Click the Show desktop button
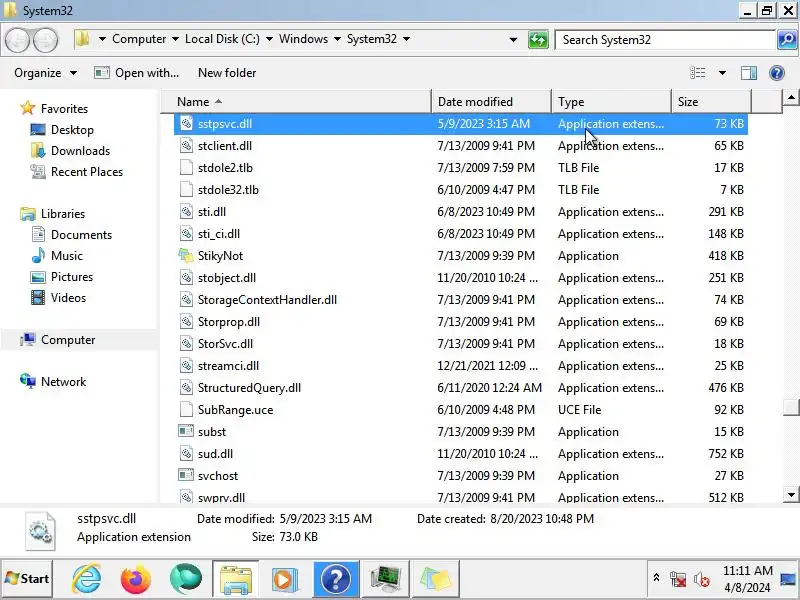Screen dimensions: 800x600 pyautogui.click(x=789, y=579)
